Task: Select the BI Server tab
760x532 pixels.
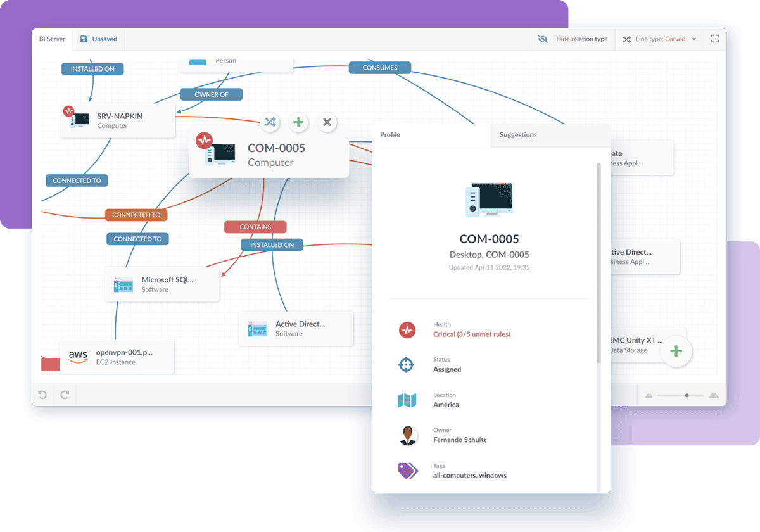Action: point(51,39)
